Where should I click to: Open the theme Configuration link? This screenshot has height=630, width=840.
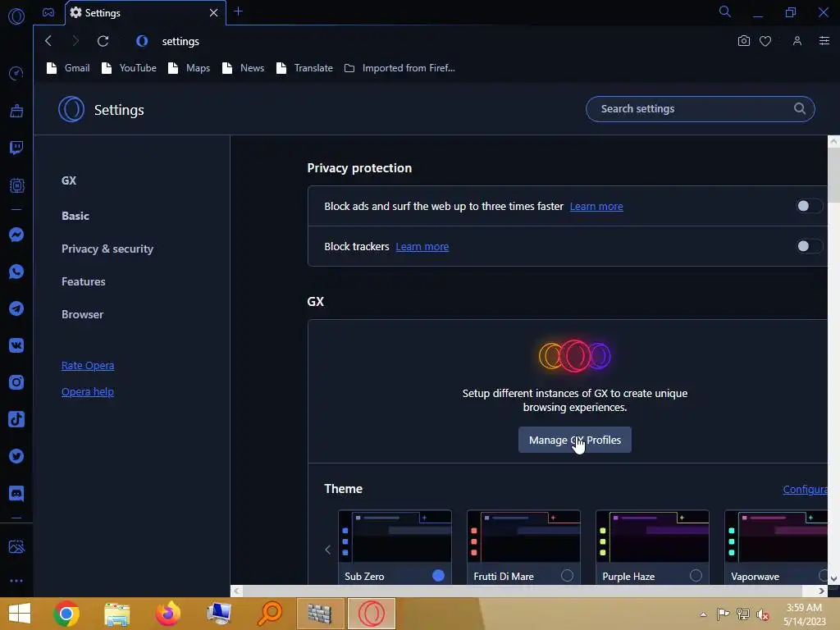coord(805,489)
